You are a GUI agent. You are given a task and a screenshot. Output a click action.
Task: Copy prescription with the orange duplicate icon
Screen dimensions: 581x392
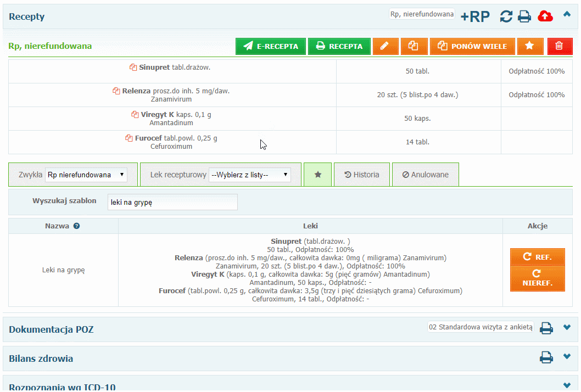(x=414, y=46)
